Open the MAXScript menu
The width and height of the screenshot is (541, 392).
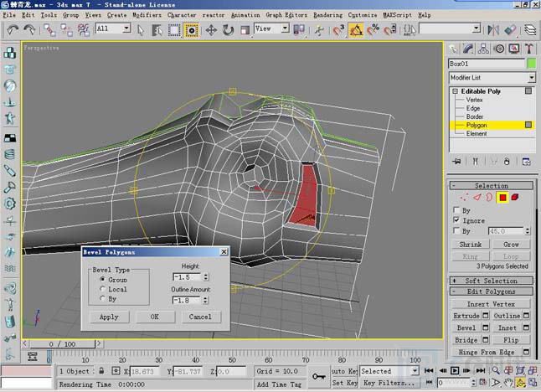[x=398, y=15]
